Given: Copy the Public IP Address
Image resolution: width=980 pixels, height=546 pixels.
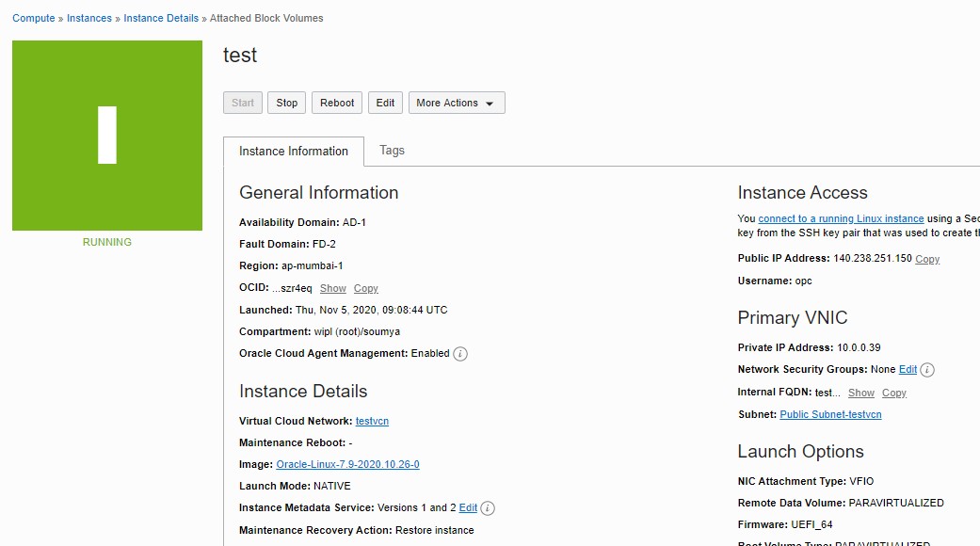Looking at the screenshot, I should [x=926, y=259].
